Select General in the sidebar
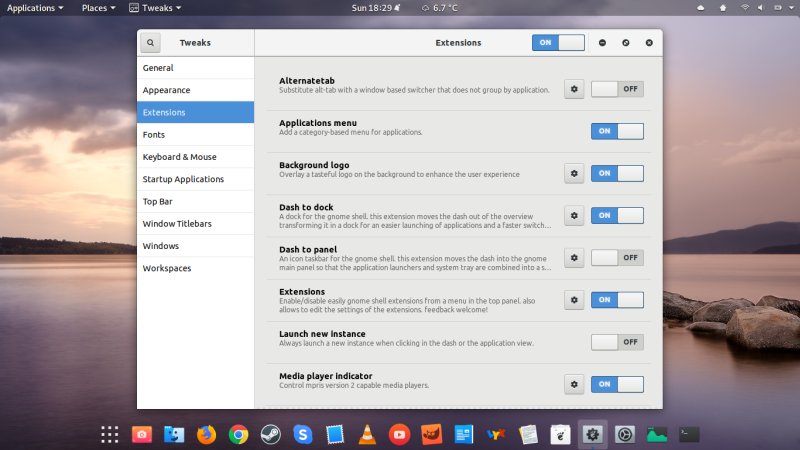This screenshot has height=450, width=800. pos(195,68)
